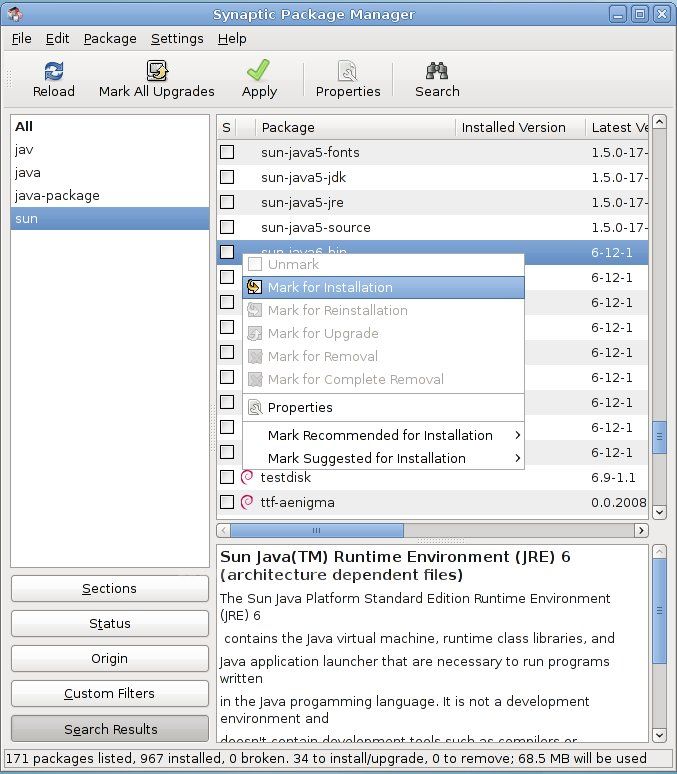
Task: Toggle the checkbox for sun-java5-fonts
Action: click(227, 152)
